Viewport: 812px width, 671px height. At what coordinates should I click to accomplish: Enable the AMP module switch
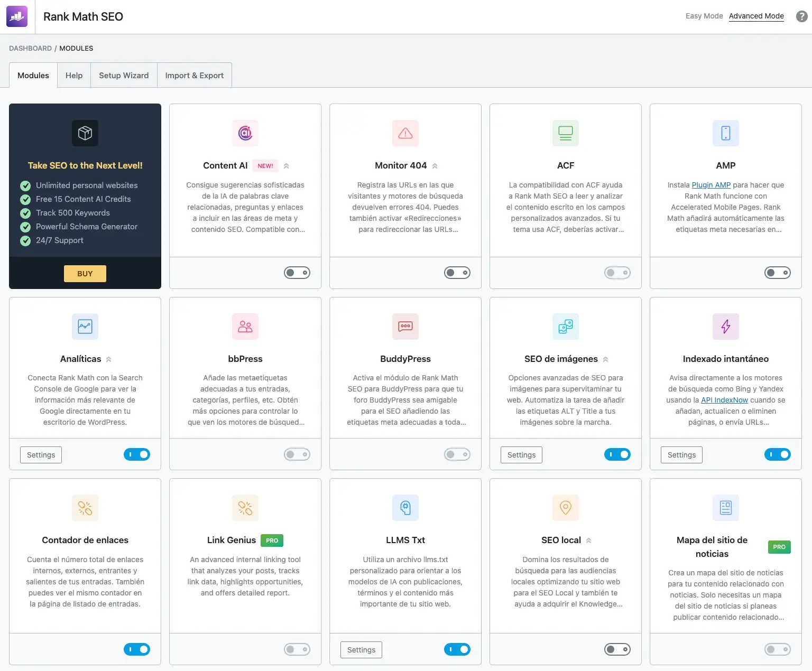[x=778, y=273]
